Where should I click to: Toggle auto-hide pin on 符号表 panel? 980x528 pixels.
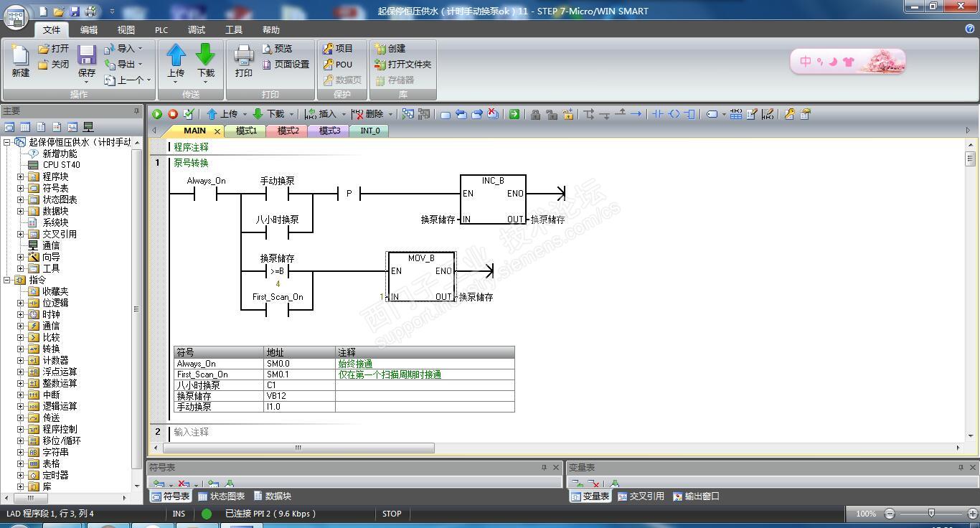544,468
